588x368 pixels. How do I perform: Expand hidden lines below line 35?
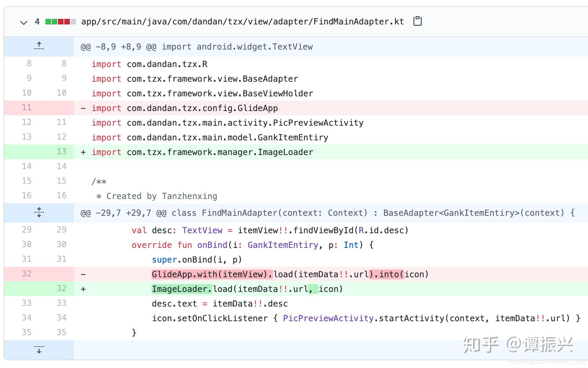coord(39,349)
